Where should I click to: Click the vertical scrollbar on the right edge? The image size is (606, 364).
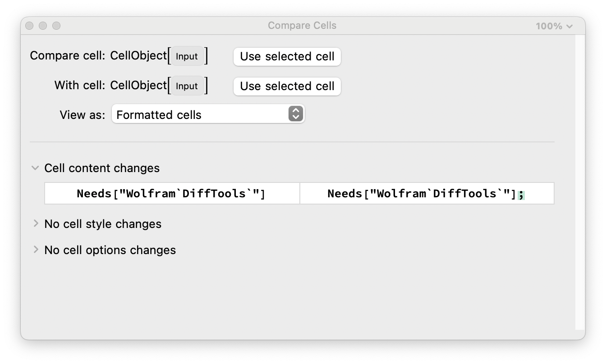[x=579, y=180]
